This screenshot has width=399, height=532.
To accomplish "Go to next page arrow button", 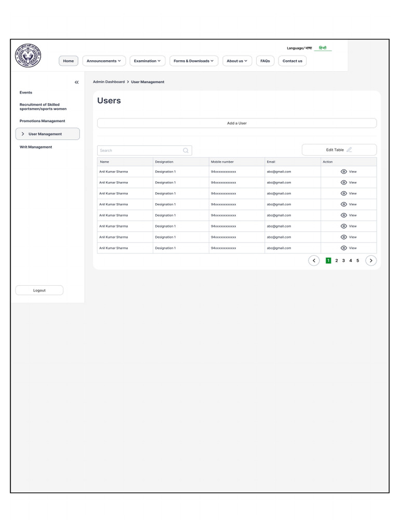I will pos(371,261).
